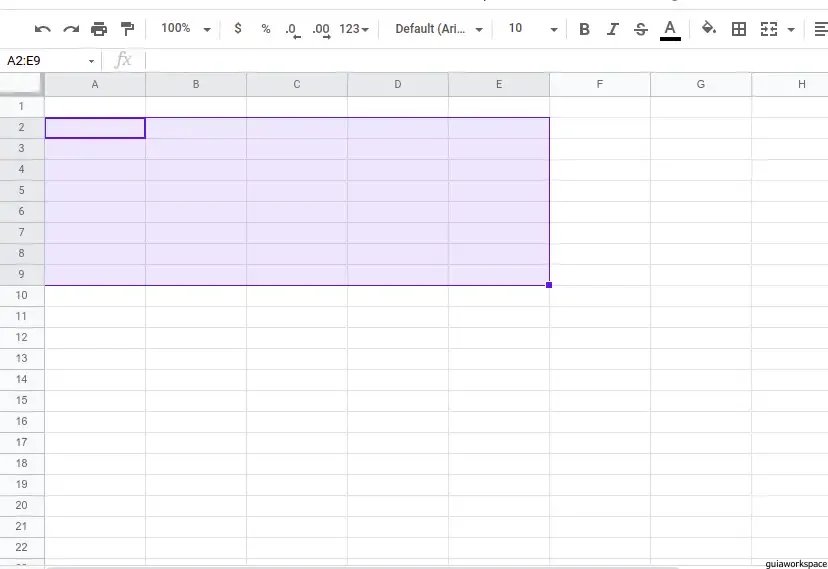
Task: Click active cell A2
Action: coord(95,128)
